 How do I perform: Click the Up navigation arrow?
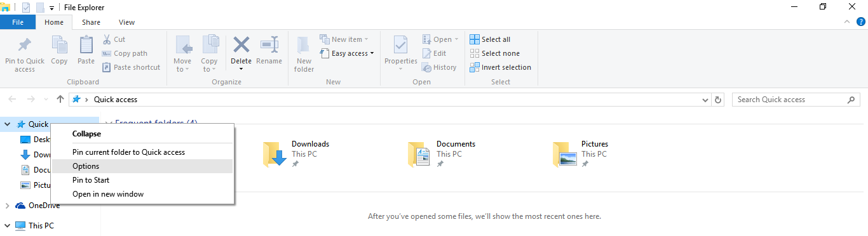pyautogui.click(x=60, y=100)
